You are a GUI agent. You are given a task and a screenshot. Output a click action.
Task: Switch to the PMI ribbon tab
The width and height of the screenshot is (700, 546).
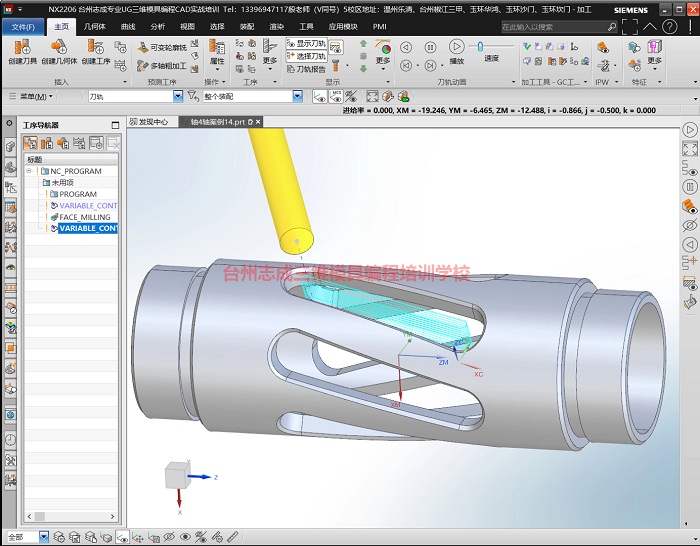point(379,27)
